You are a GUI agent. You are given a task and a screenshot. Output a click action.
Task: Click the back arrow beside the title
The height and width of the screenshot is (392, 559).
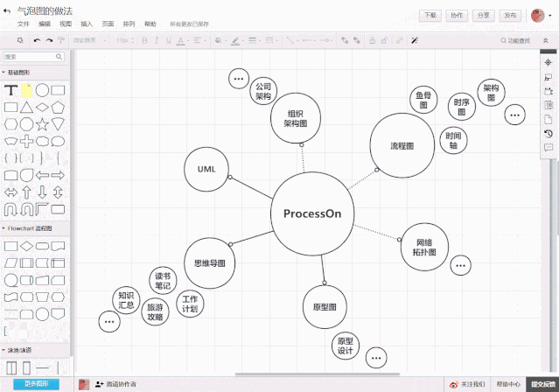(7, 11)
